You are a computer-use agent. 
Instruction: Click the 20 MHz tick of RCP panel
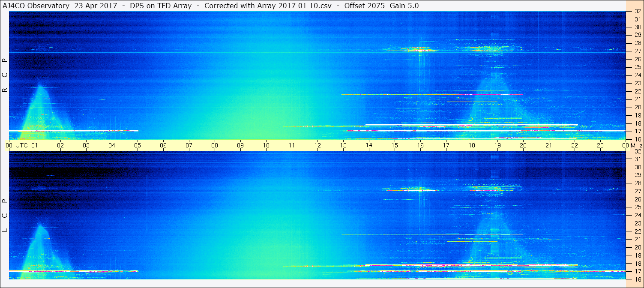[x=637, y=107]
